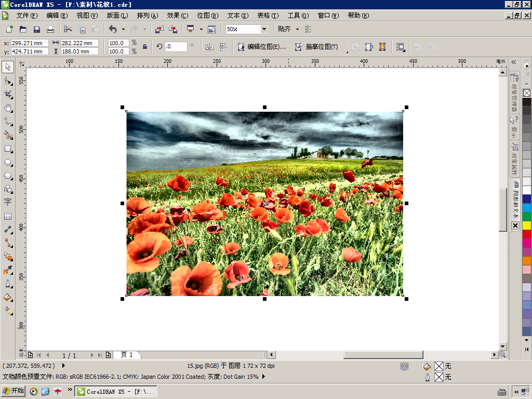The image size is (532, 399).
Task: Click the rotation angle input field
Action: click(x=176, y=46)
